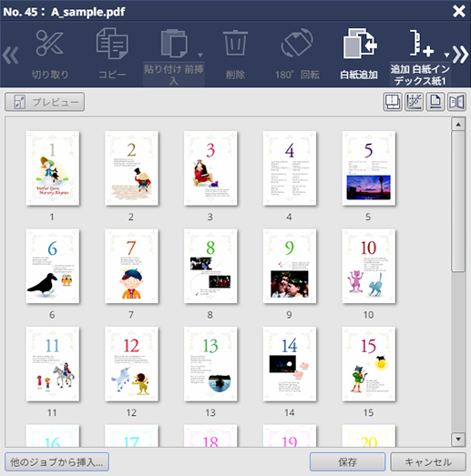Close the A_sample.pdf dialog
The image size is (471, 476).
459,12
